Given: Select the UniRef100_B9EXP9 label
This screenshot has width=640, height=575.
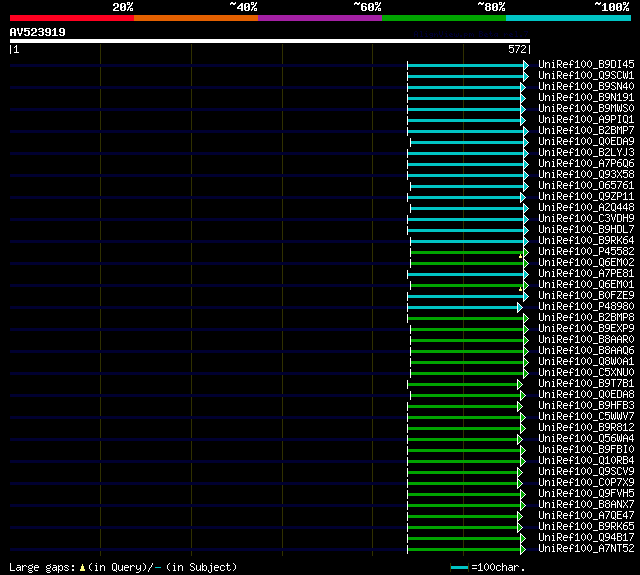Looking at the screenshot, I should [x=586, y=329].
